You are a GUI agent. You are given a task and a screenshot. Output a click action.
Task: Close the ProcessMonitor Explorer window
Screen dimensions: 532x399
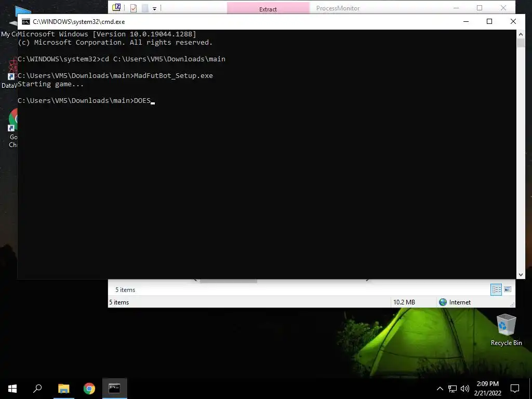503,8
